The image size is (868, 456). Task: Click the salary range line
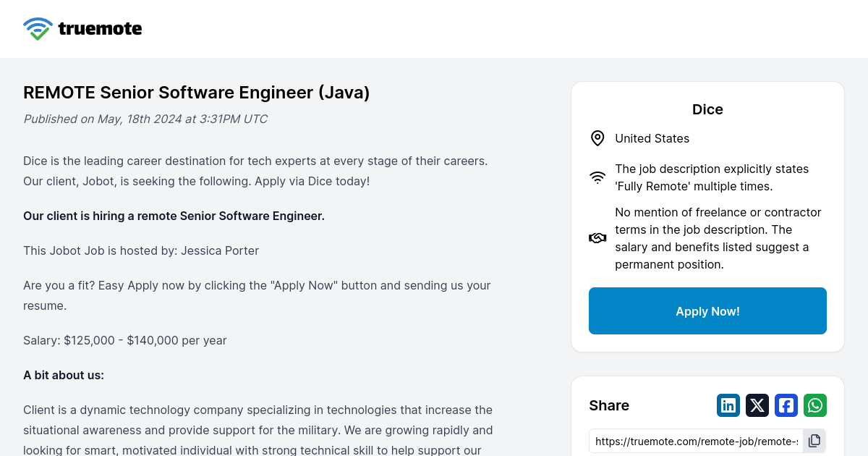125,340
